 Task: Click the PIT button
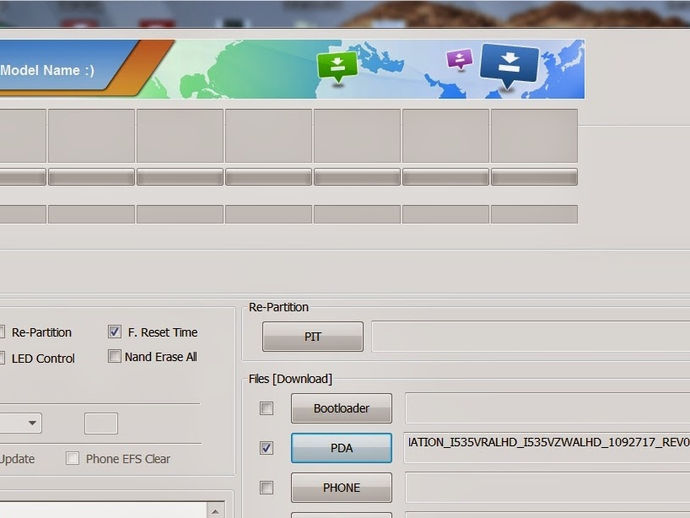(312, 337)
